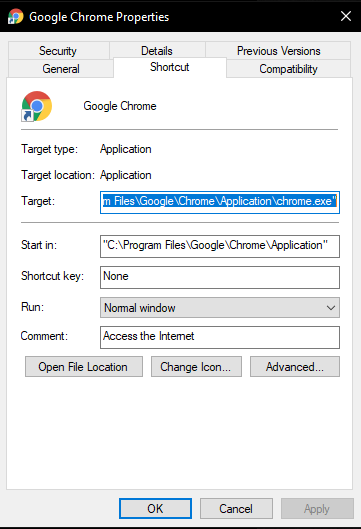Confirm with the OK button
This screenshot has width=361, height=529.
point(155,508)
